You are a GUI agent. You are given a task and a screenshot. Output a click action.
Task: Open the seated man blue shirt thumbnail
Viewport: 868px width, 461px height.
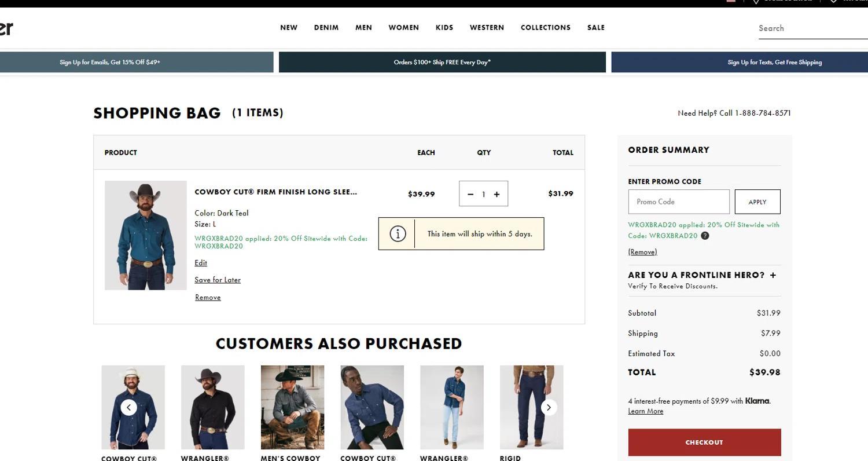tap(372, 407)
